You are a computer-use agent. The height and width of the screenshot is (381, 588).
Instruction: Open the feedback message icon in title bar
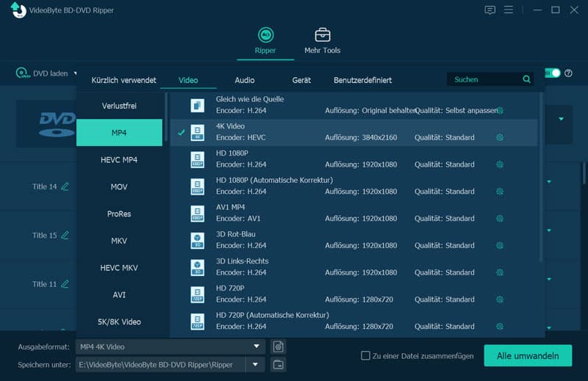coord(490,10)
